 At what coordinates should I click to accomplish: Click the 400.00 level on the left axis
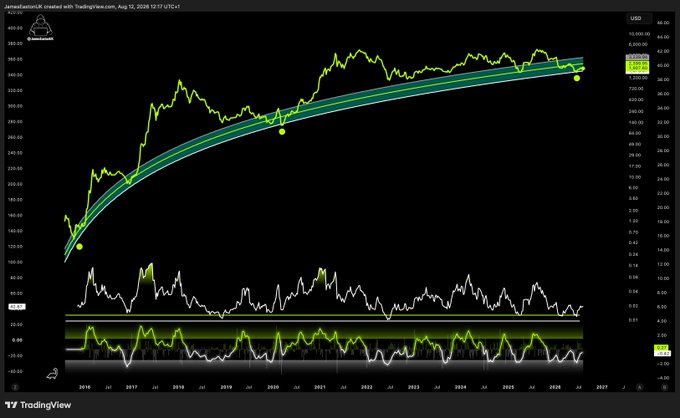[15, 28]
